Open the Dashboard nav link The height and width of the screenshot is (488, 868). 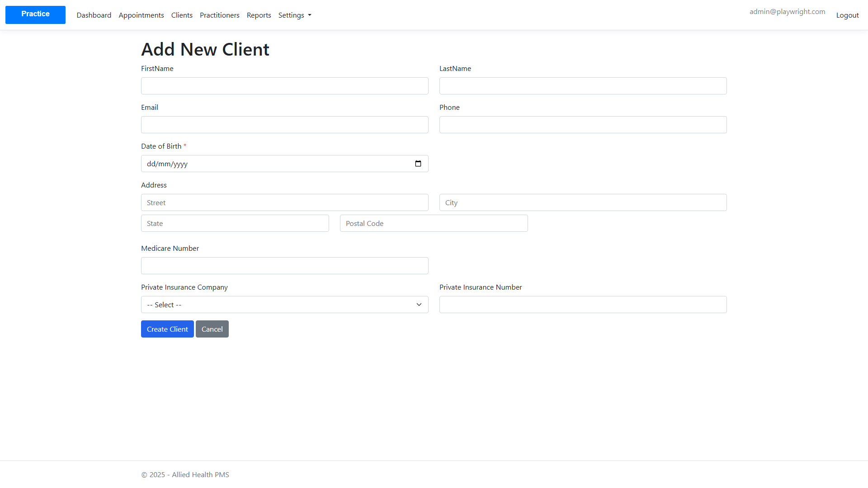(94, 15)
